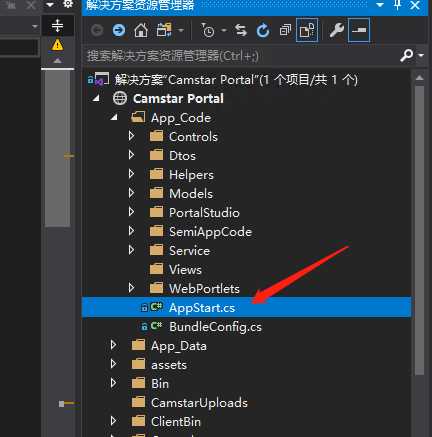Click the editor split window handle icon

pyautogui.click(x=58, y=25)
